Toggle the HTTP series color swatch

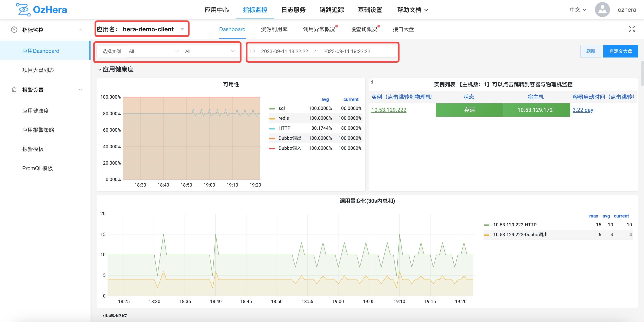[x=272, y=128]
